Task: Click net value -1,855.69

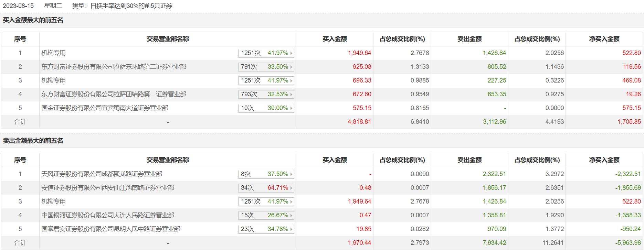Action: click(x=628, y=188)
